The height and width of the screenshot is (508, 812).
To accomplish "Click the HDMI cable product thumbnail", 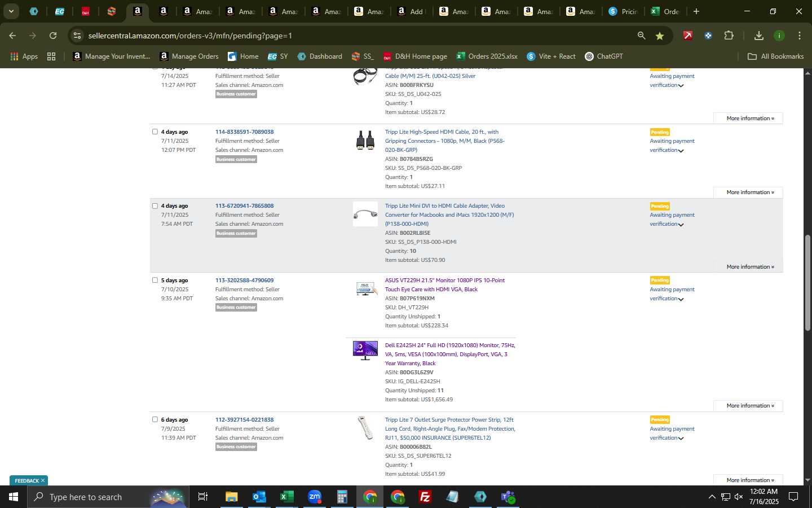I will pos(365,140).
